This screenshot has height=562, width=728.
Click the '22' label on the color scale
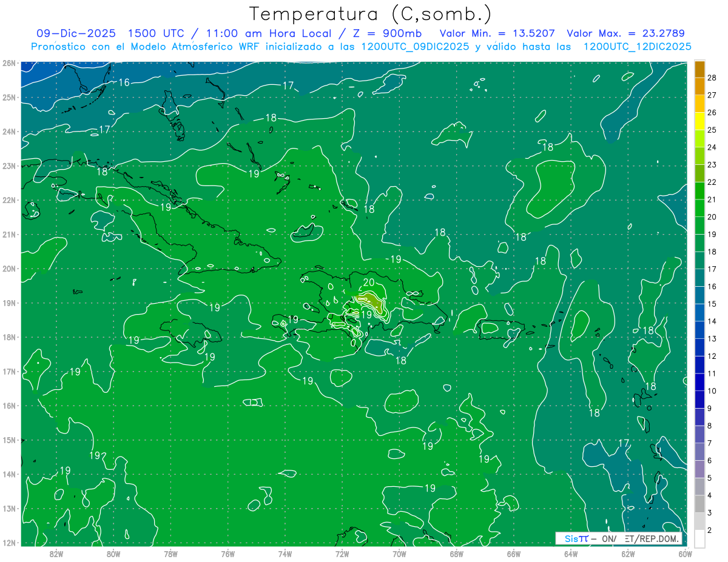(712, 182)
